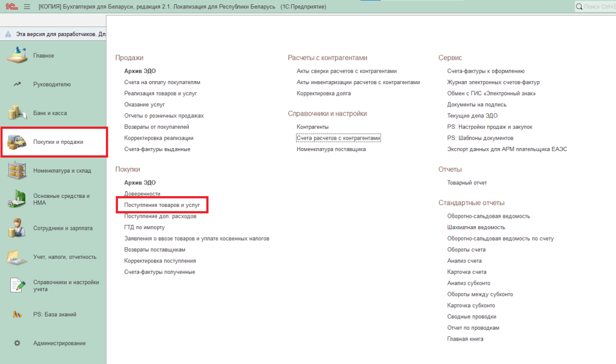
Task: Open Поступление товаров и услуг
Action: pyautogui.click(x=162, y=205)
